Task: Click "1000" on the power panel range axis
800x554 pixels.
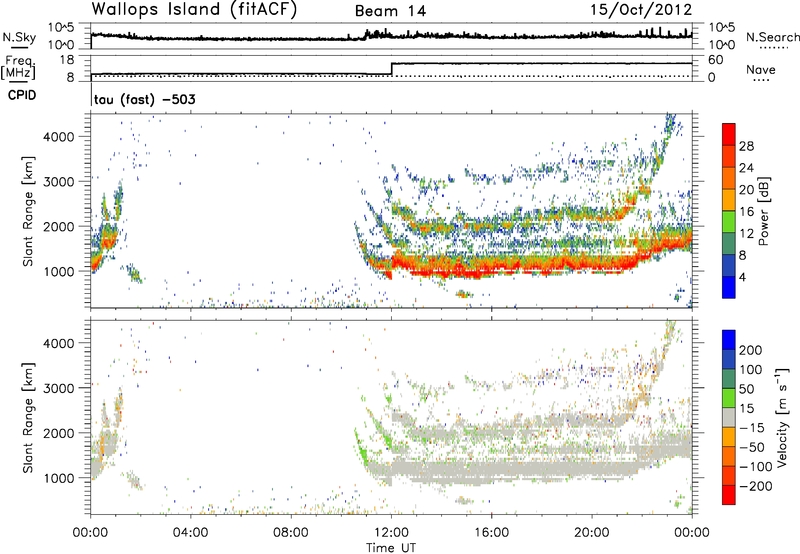Action: point(59,271)
